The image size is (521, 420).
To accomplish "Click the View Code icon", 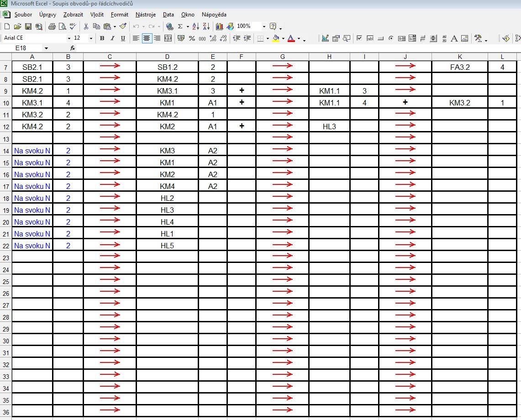I will 347,38.
